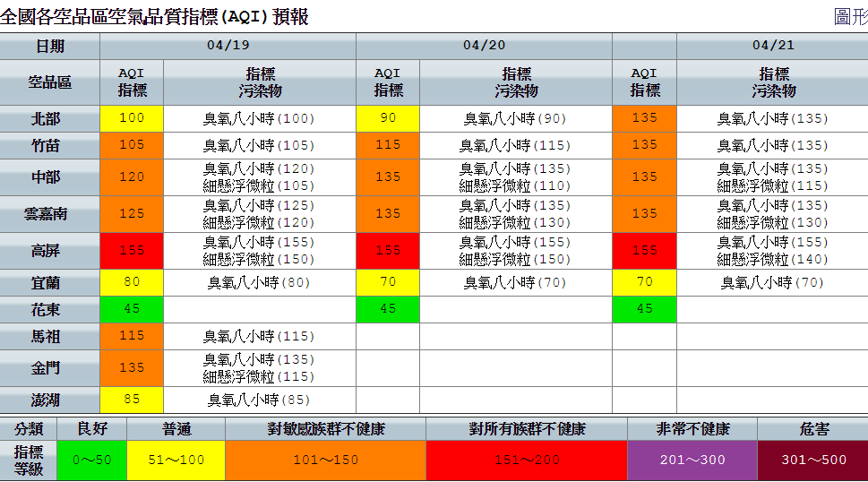Click 雲嘉南 pollutant cell 臭氧八小時(125)

pos(259,205)
